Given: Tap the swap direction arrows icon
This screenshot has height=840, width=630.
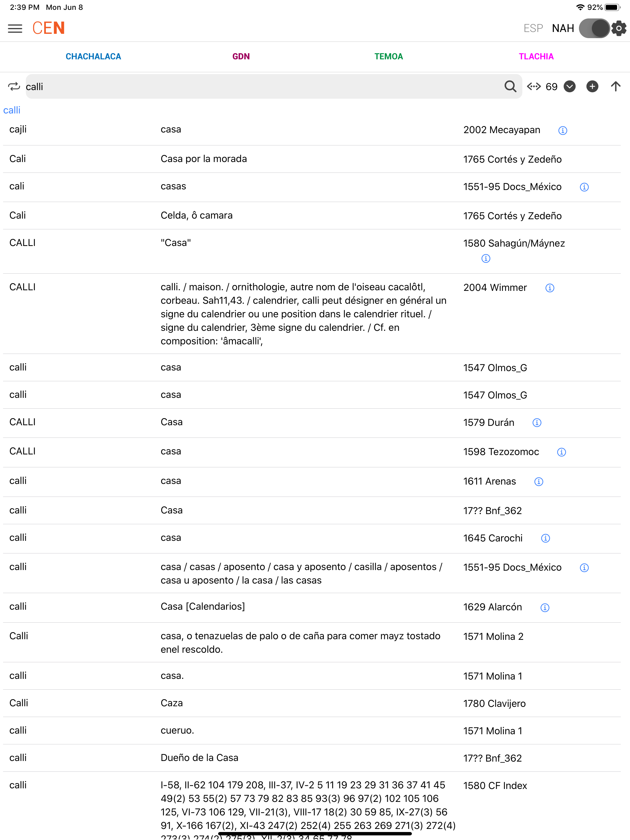Looking at the screenshot, I should [x=14, y=87].
